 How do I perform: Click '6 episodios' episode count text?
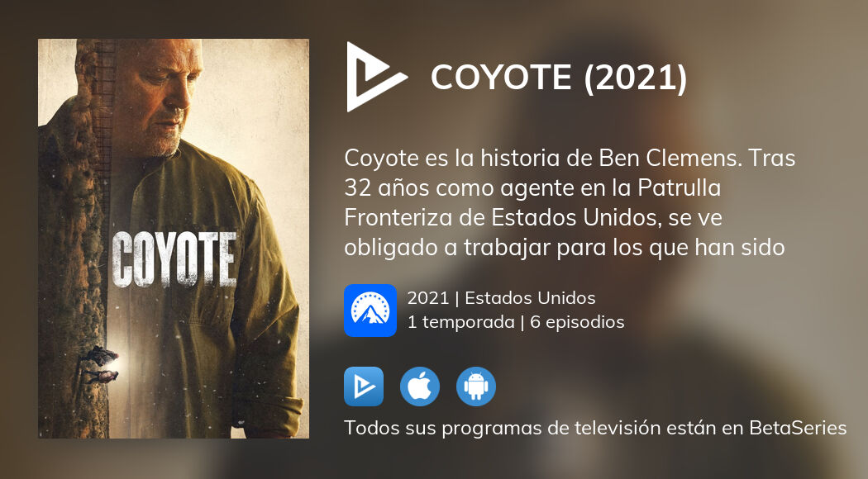tap(577, 322)
